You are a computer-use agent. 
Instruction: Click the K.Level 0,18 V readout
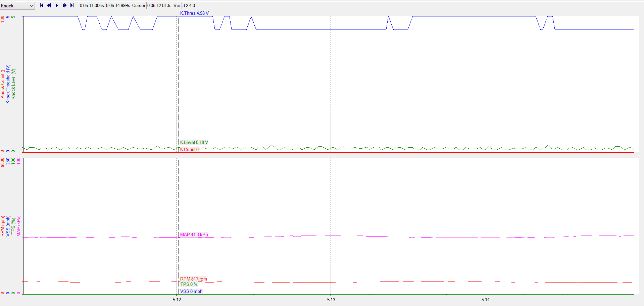[194, 142]
